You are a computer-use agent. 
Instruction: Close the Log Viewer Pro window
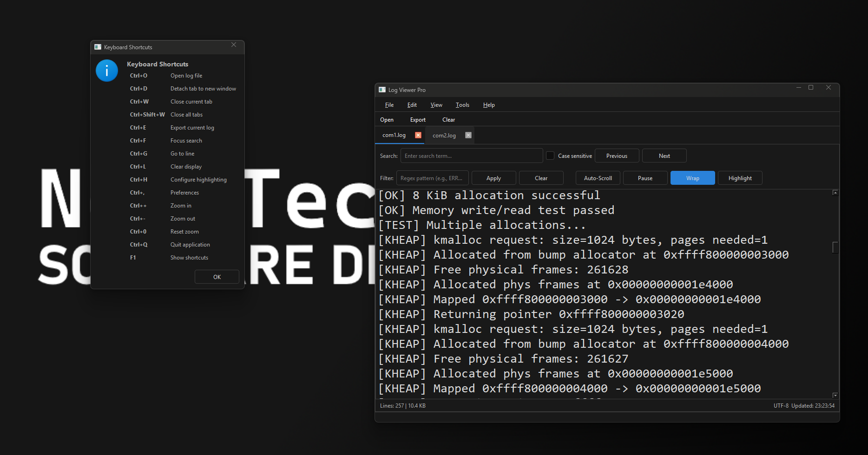point(829,87)
